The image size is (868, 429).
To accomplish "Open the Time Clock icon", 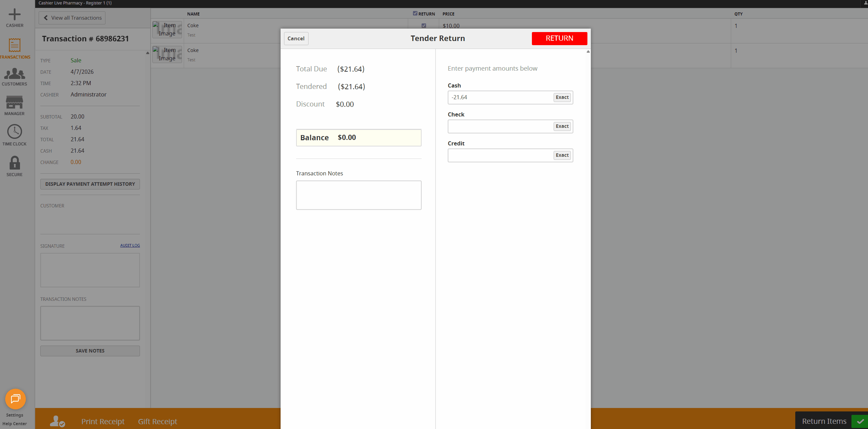I will pos(14,132).
